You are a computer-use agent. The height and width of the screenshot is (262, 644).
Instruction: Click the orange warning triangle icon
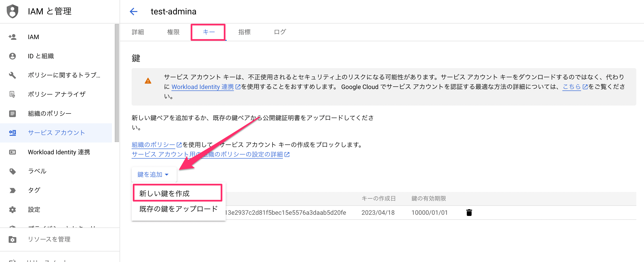tap(148, 81)
